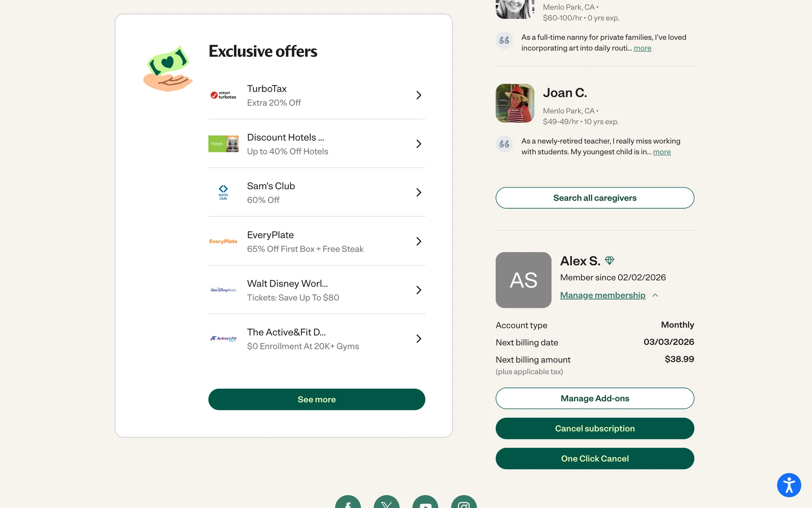Click the Walt Disney World logo
This screenshot has height=508, width=812.
click(x=223, y=290)
